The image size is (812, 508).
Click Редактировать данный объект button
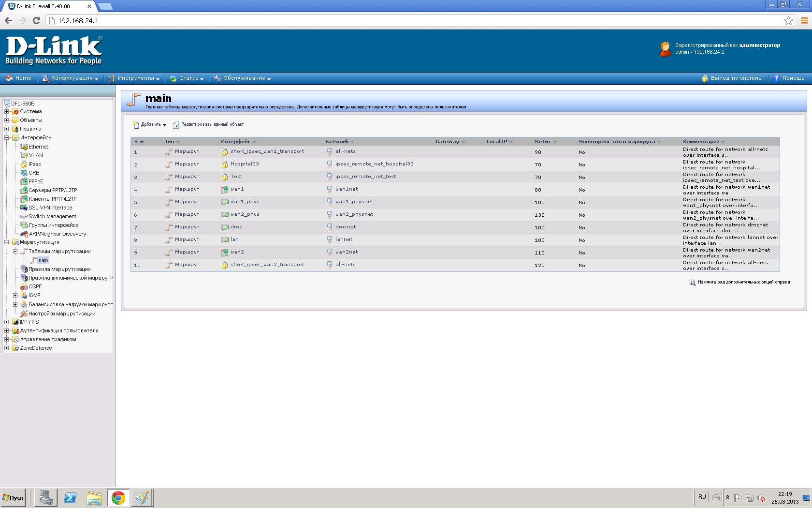coord(208,124)
